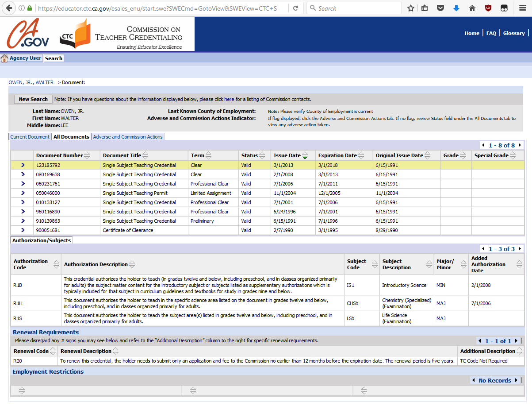Open site info icon in address bar
532x406 pixels.
tap(22, 8)
